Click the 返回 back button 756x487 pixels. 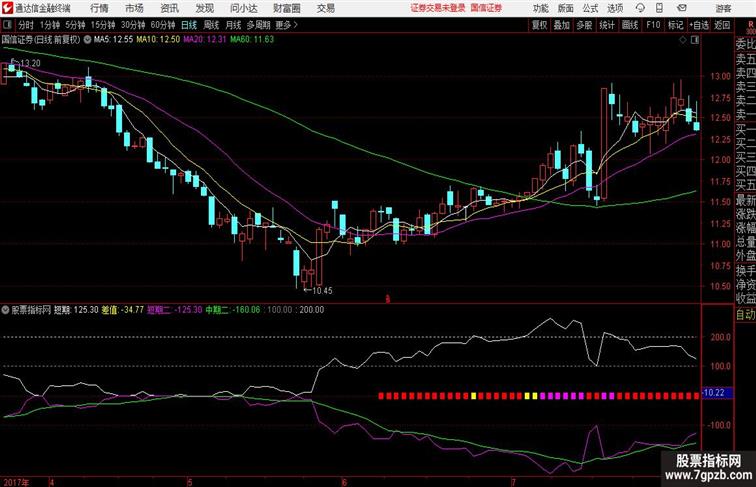[x=722, y=25]
